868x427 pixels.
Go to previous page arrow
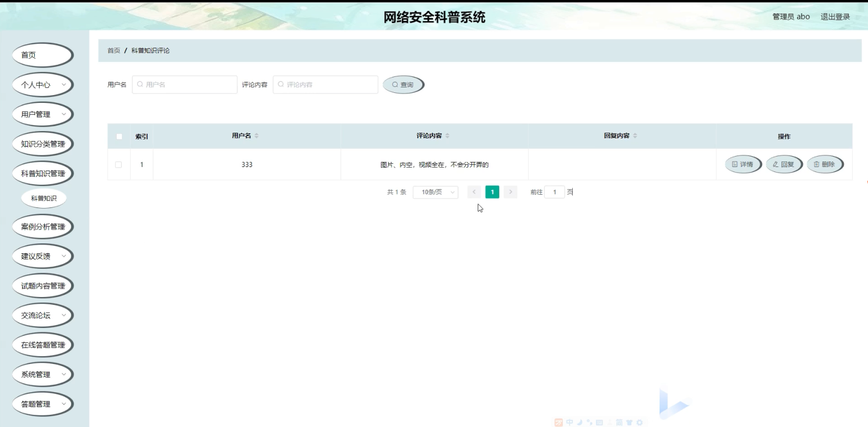tap(474, 192)
